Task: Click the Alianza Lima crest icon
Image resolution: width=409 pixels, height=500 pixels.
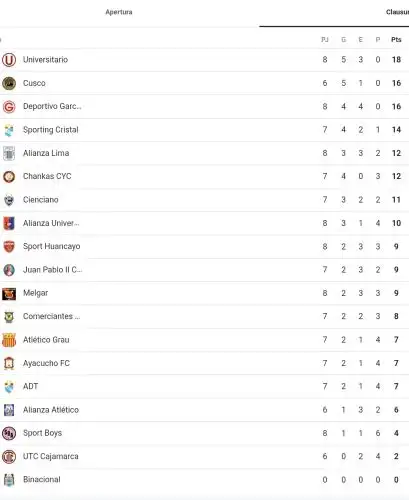Action: point(9,153)
